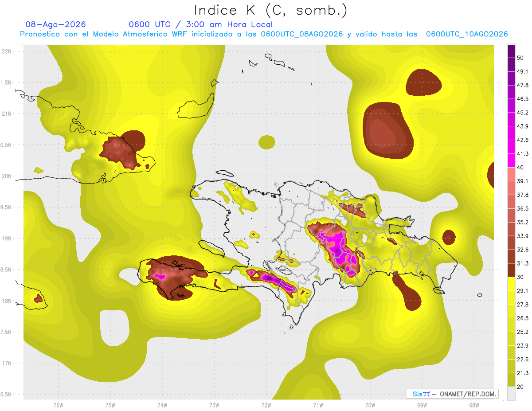Click the "SisTT - ONAMET/REP.DOM." credit box
The image size is (532, 411).
(452, 394)
